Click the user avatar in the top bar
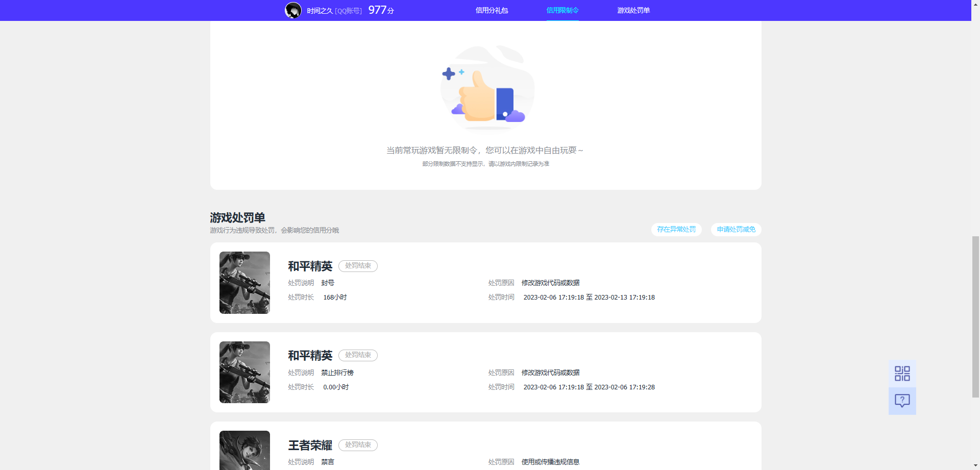The height and width of the screenshot is (470, 980). [x=293, y=10]
